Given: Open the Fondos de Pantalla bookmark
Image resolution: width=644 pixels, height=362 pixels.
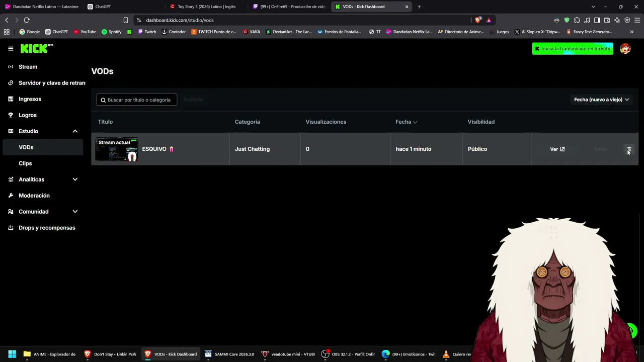Looking at the screenshot, I should 339,32.
